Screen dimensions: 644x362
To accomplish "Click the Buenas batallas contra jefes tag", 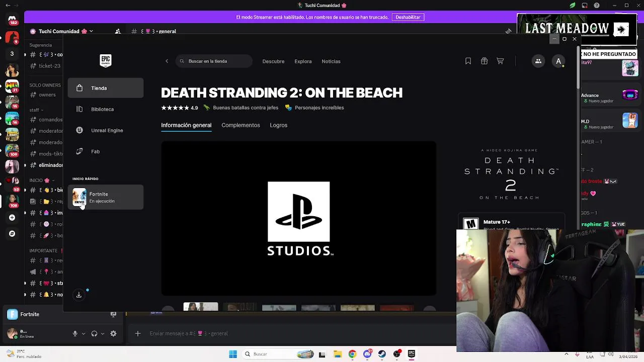I will tap(240, 108).
